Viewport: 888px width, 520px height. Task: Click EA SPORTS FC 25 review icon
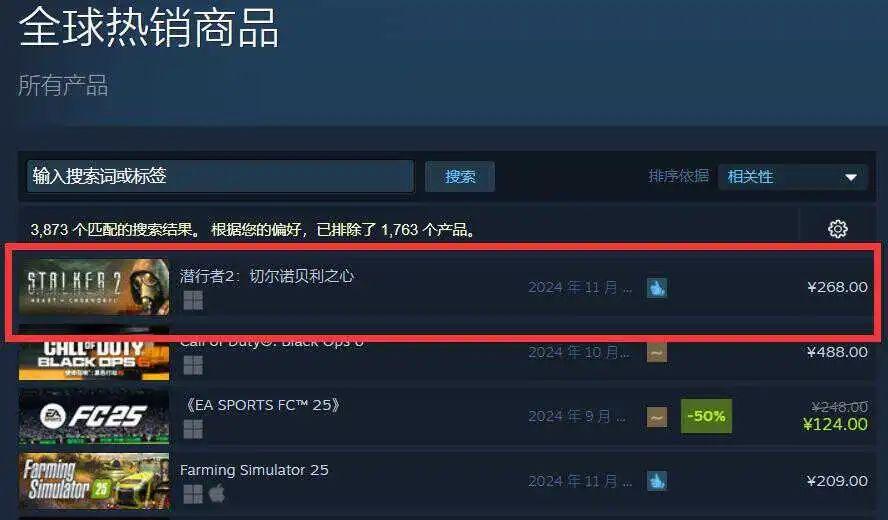point(657,417)
